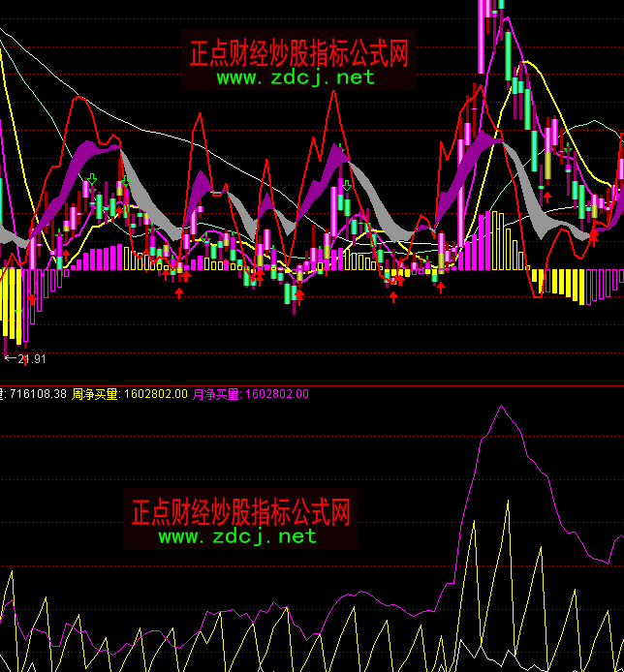Click the lower 正点财经炒股指标公式网 watermark

tap(240, 510)
